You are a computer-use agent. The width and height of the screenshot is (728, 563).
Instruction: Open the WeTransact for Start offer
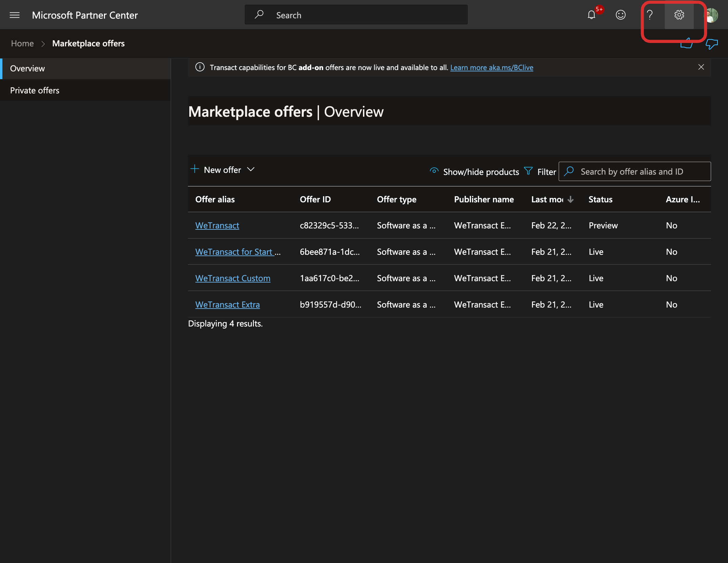238,252
